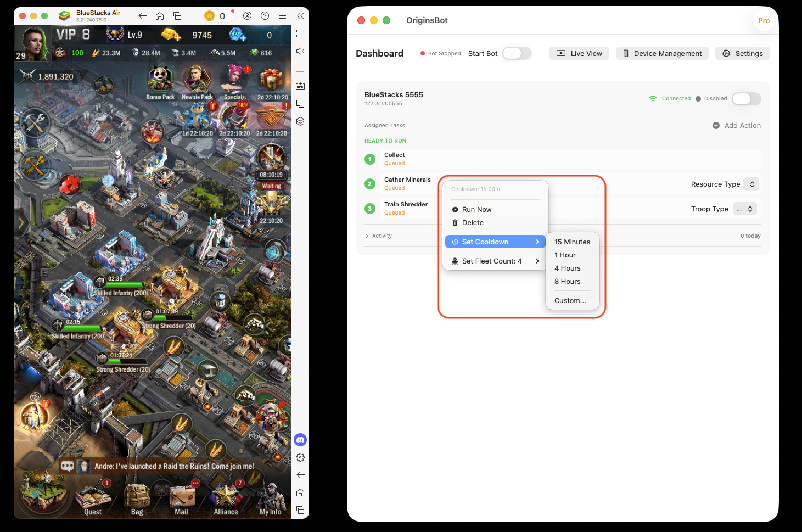802x532 pixels.
Task: Toggle the Start Bot switch
Action: 517,53
